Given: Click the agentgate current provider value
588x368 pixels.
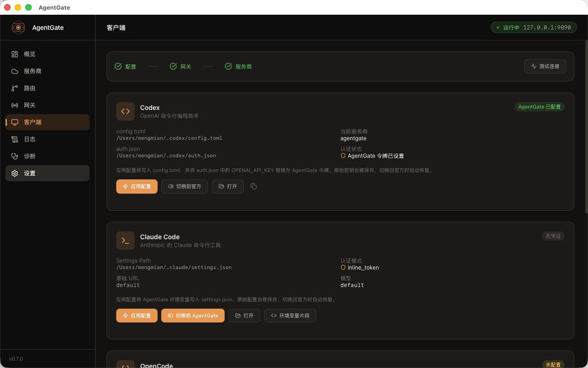Looking at the screenshot, I should pyautogui.click(x=353, y=138).
